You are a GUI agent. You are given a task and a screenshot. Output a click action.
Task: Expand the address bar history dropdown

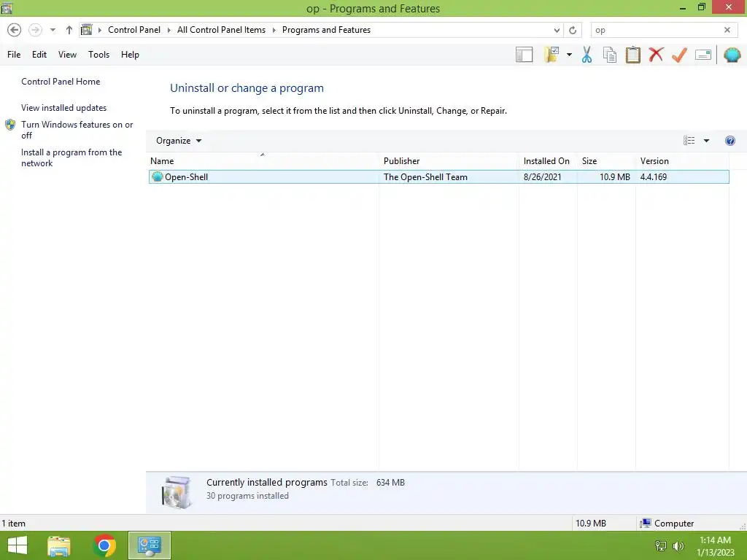pyautogui.click(x=557, y=31)
